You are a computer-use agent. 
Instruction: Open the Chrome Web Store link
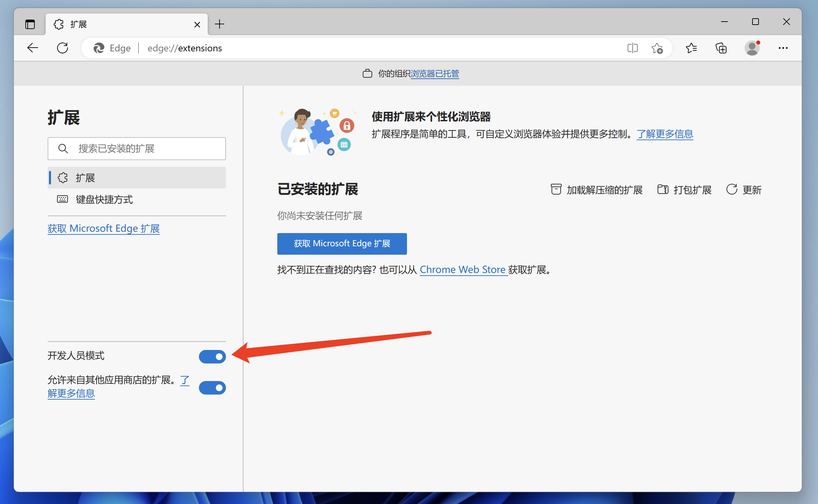(462, 270)
